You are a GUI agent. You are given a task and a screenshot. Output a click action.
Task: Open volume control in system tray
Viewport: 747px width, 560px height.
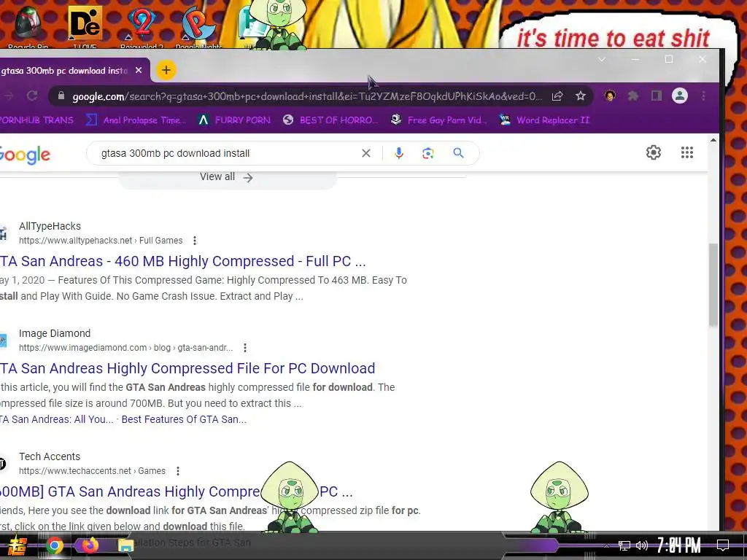[642, 545]
